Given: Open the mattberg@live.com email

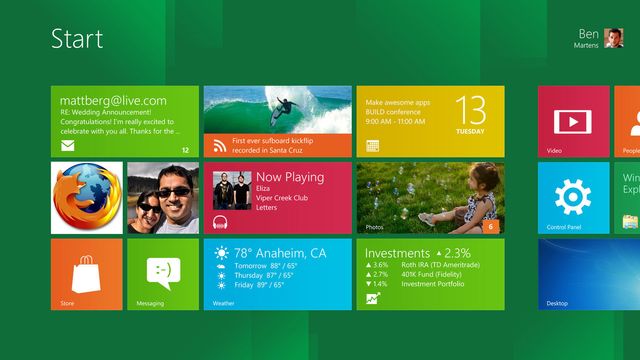Looking at the screenshot, I should click(x=113, y=101).
